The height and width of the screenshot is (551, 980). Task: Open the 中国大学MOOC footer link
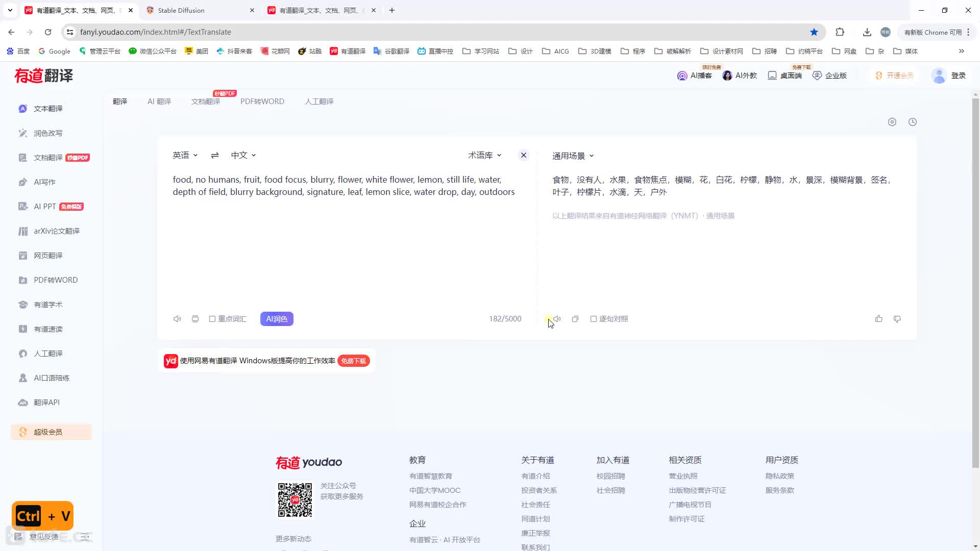(435, 490)
